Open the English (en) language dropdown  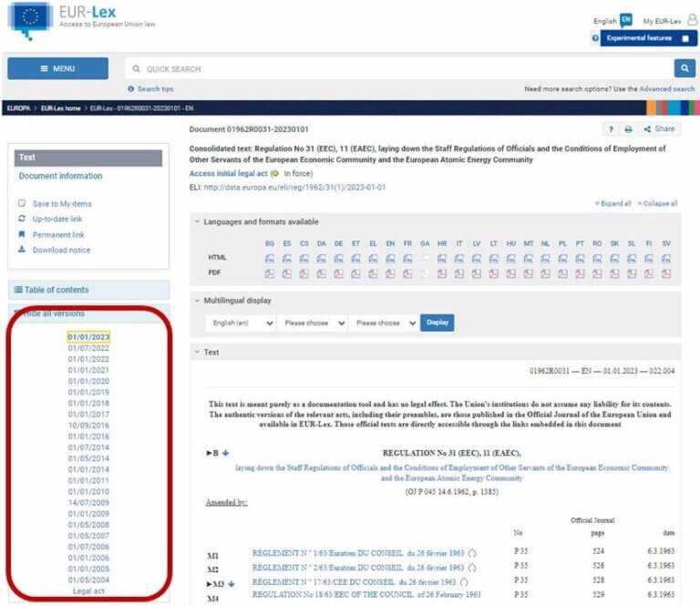click(x=242, y=323)
